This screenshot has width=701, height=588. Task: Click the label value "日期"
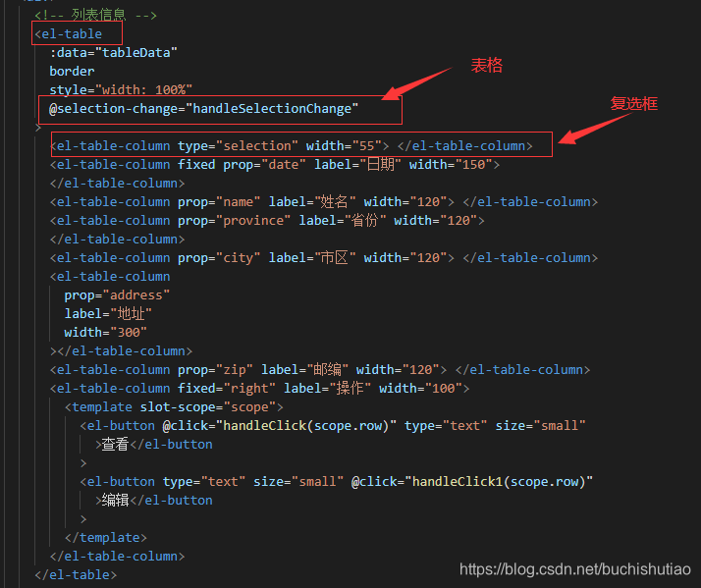click(381, 165)
